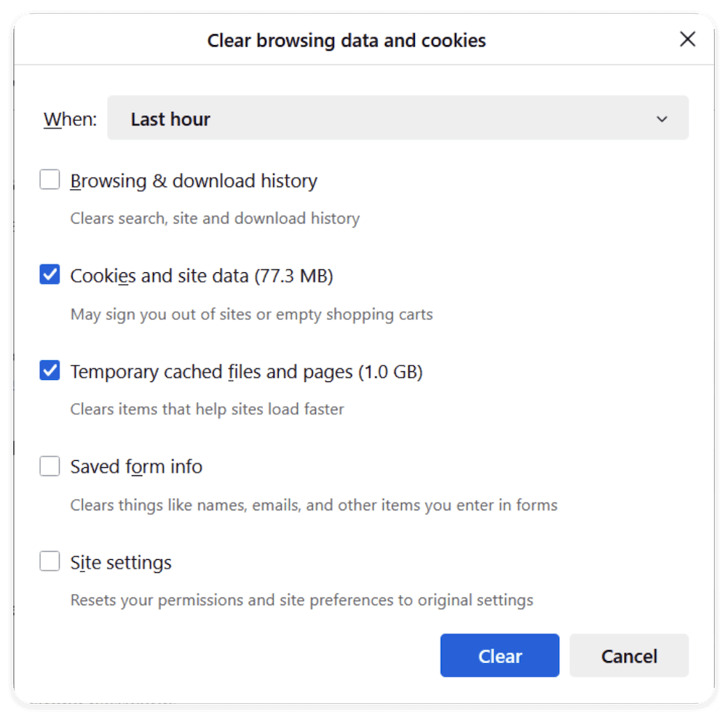
Task: Click the Cancel button
Action: pyautogui.click(x=629, y=655)
